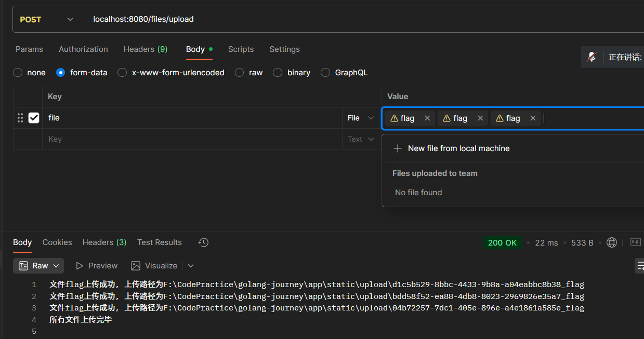Click the Preview response button

pos(97,266)
